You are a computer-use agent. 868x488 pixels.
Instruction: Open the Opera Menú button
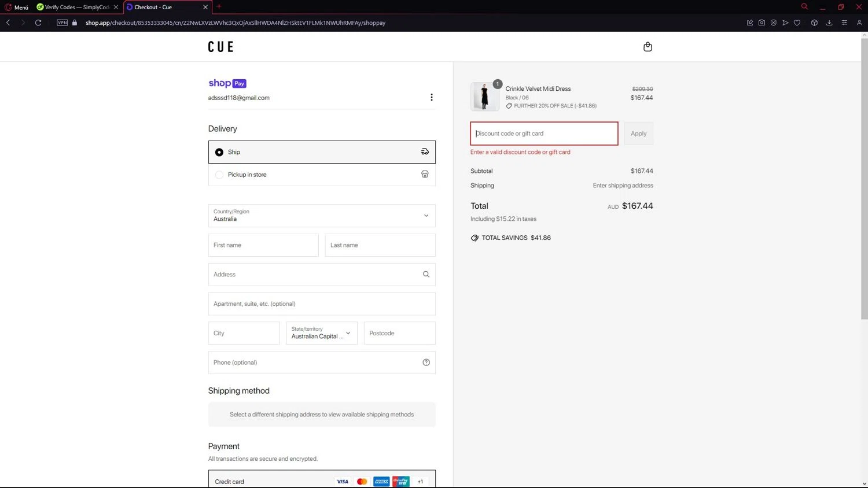[x=17, y=7]
